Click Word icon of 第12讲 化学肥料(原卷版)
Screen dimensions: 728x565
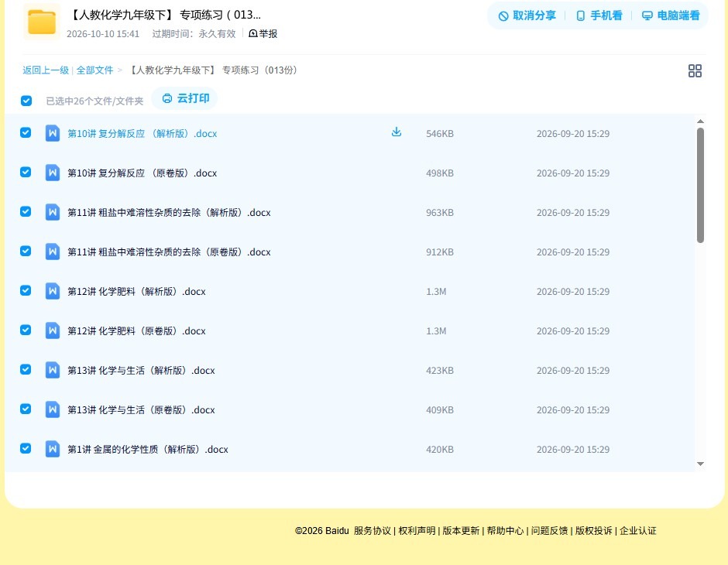pos(53,330)
